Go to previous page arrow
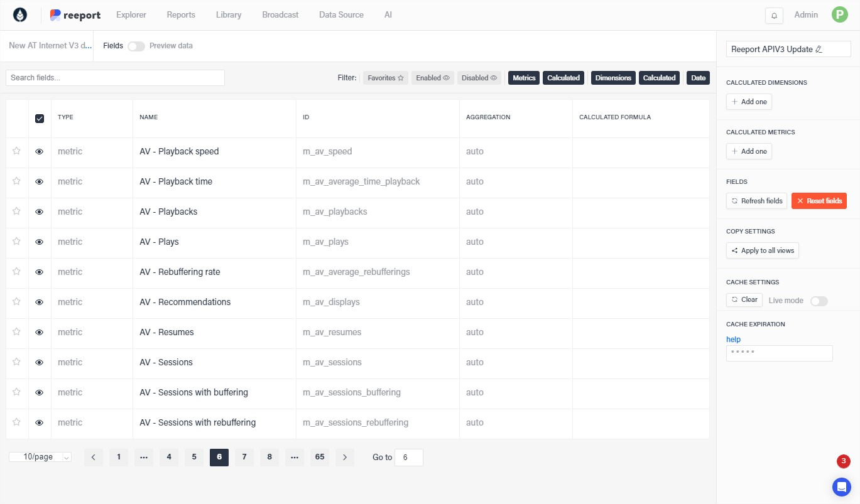The width and height of the screenshot is (860, 504). pos(94,458)
